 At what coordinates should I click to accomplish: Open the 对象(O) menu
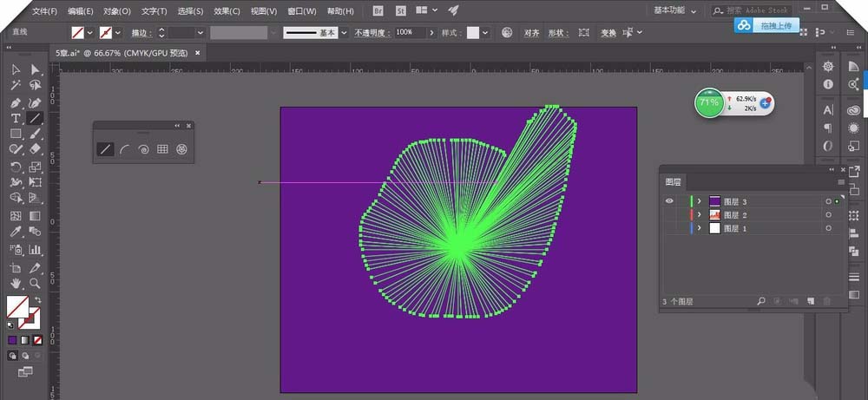pyautogui.click(x=117, y=11)
